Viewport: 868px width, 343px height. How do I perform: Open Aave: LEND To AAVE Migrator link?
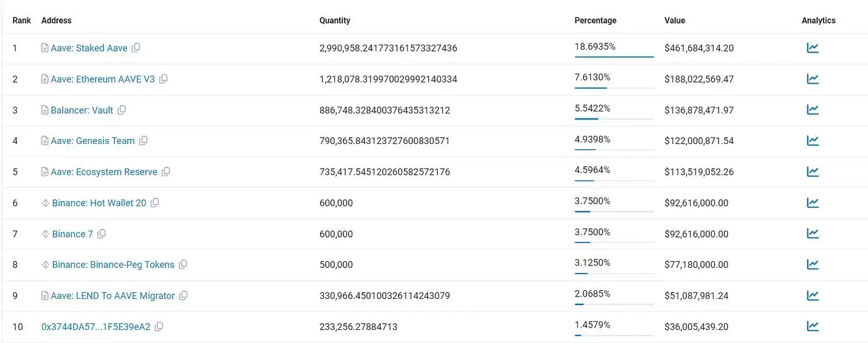(x=112, y=296)
